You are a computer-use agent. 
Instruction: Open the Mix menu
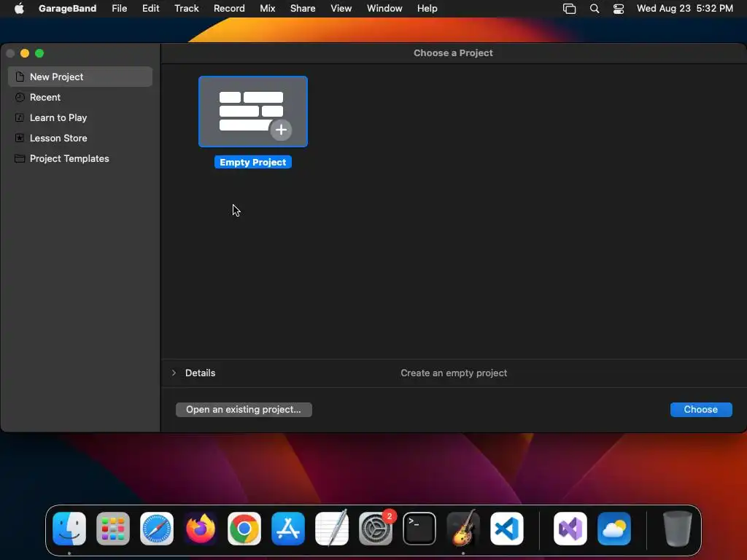pyautogui.click(x=267, y=8)
